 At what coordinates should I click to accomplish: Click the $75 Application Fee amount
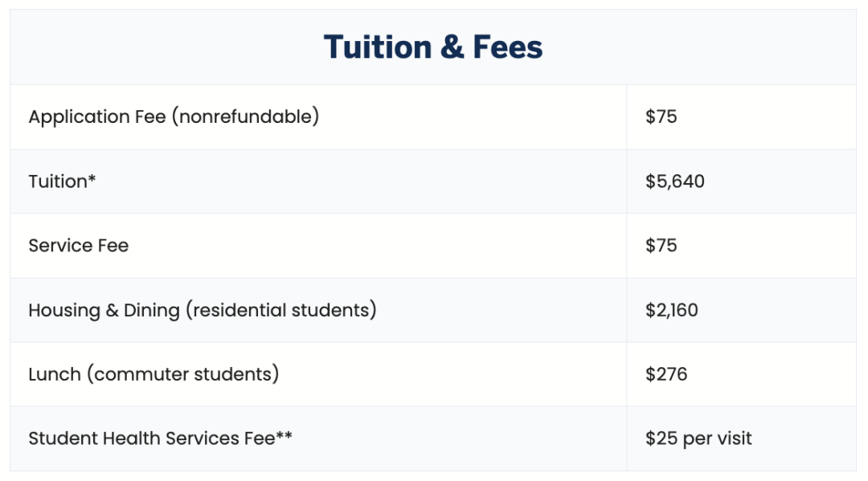[x=661, y=117]
